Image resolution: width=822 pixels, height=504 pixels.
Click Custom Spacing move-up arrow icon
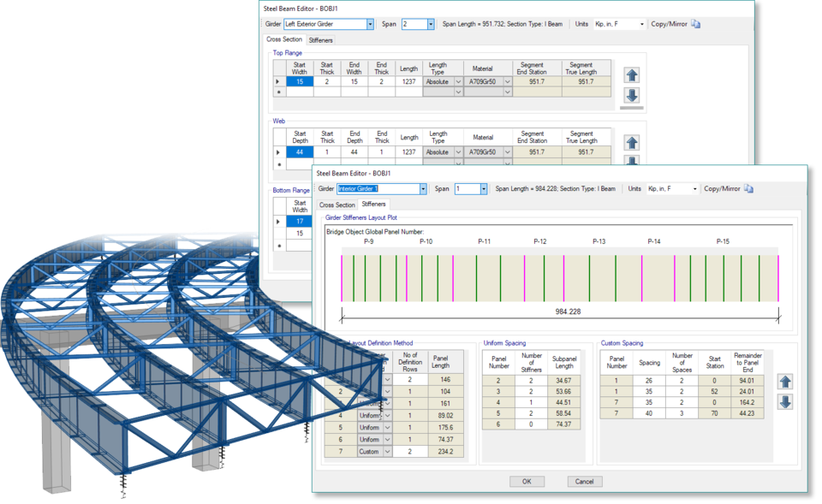coord(785,382)
